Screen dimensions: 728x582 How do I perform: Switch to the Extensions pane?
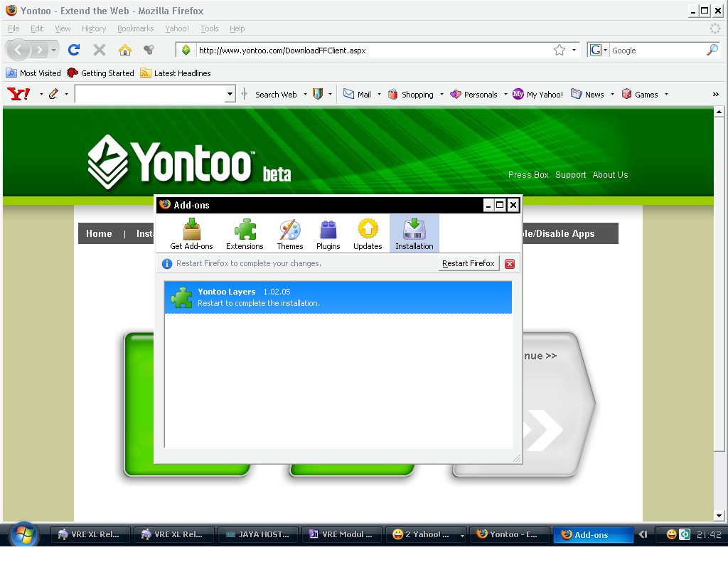coord(245,234)
